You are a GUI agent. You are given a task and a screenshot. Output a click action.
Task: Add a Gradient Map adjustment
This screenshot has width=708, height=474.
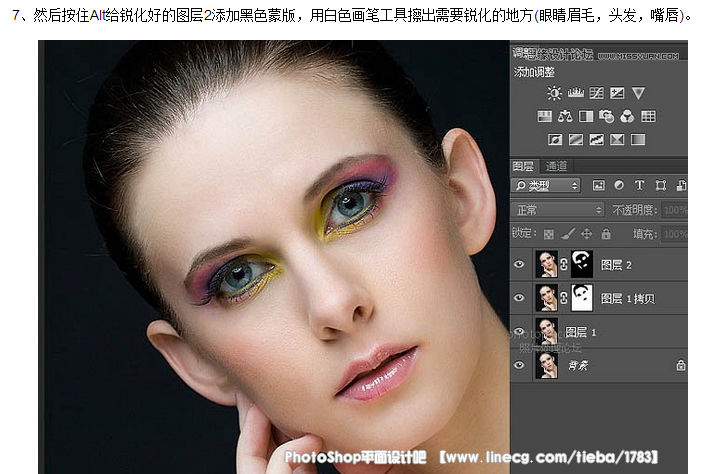coord(638,139)
